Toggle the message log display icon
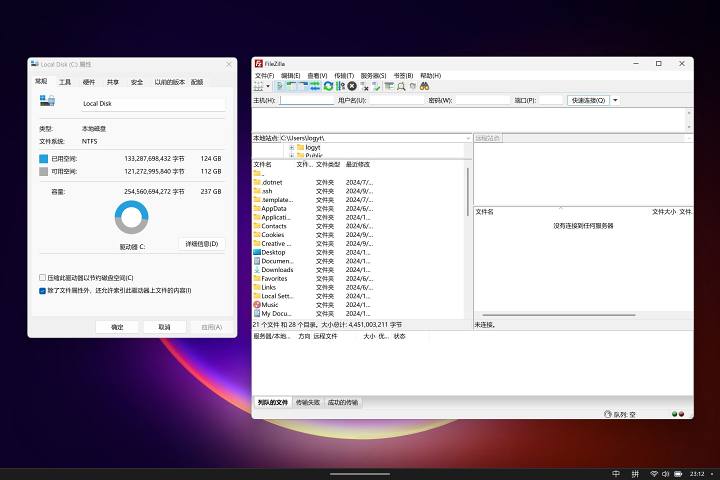The width and height of the screenshot is (720, 480). (x=280, y=87)
